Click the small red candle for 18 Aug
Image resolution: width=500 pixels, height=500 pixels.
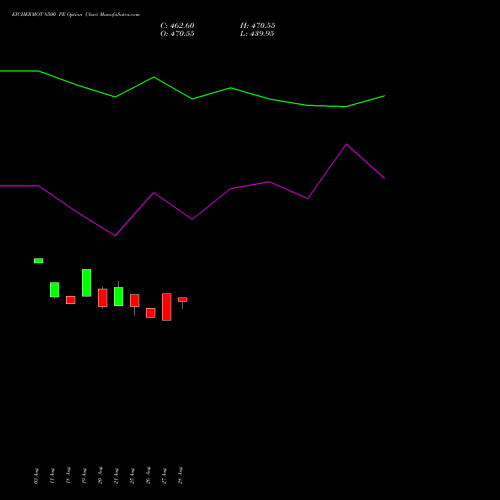(x=71, y=300)
